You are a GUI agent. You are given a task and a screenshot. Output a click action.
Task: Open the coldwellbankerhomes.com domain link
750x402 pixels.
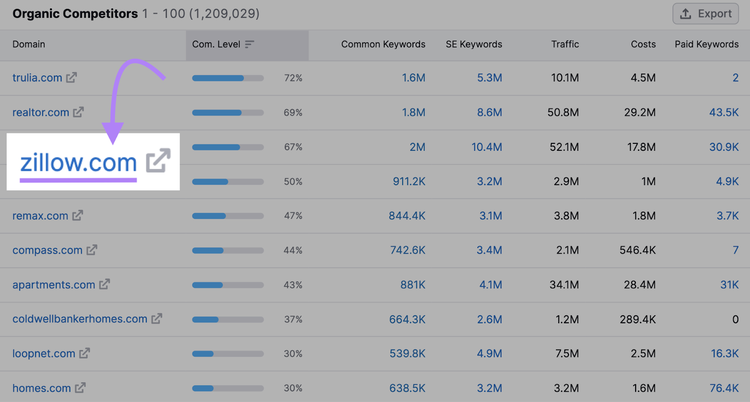click(x=80, y=319)
